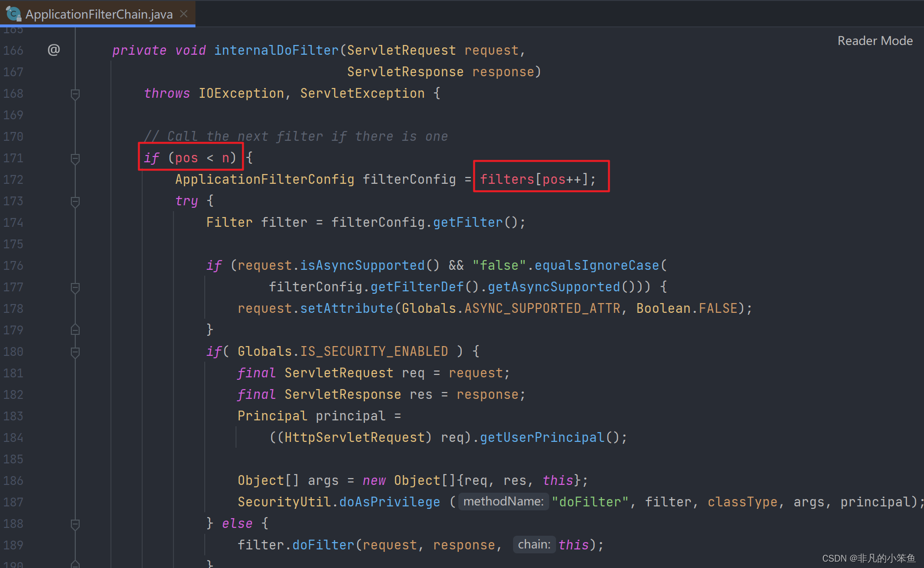Collapse the else block at line 188
The width and height of the screenshot is (924, 568).
pyautogui.click(x=75, y=524)
